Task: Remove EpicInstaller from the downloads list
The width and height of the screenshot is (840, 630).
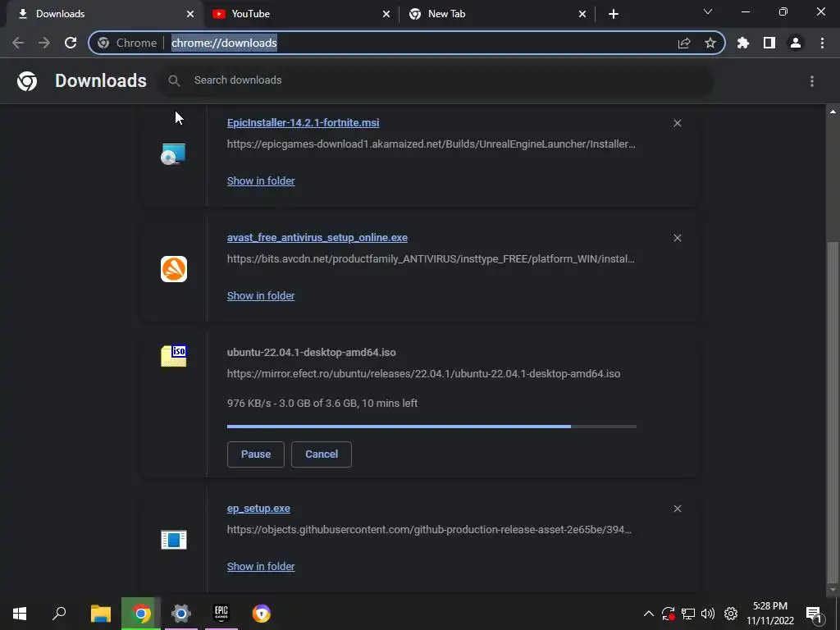Action: 677,123
